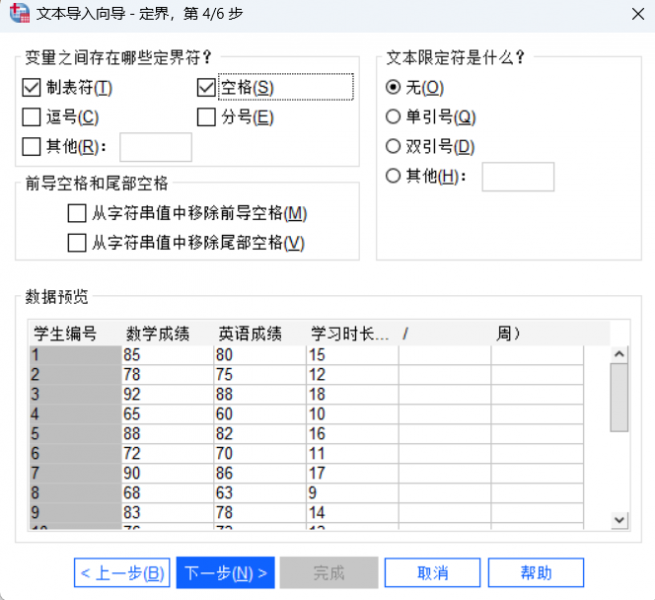Click English score cell 60

point(260,414)
